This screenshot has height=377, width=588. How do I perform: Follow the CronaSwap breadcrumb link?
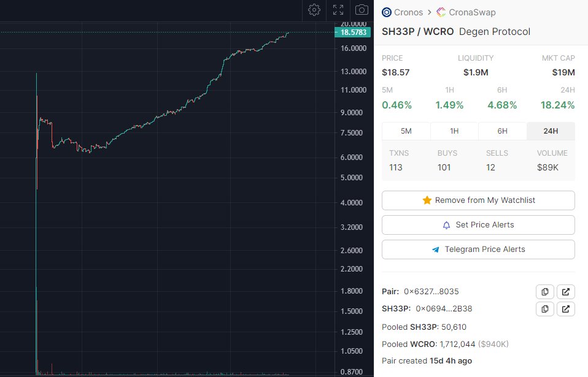pyautogui.click(x=472, y=12)
